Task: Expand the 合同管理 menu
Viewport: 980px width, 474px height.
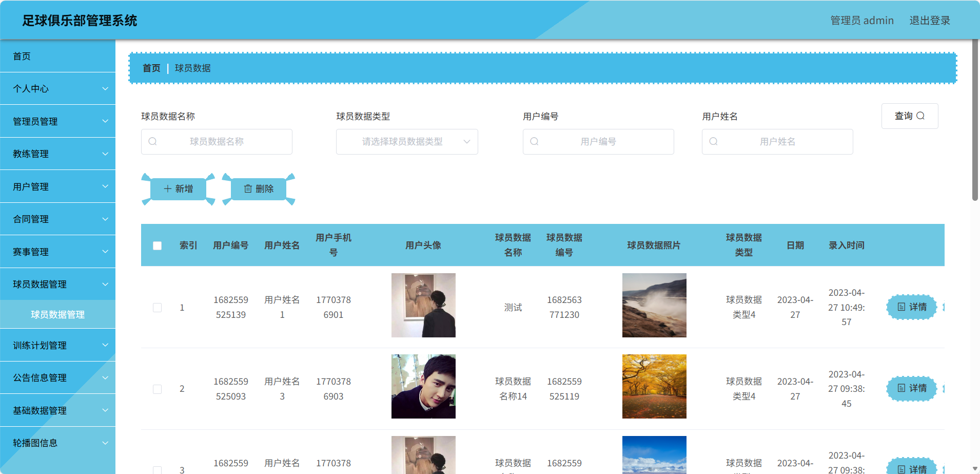Action: click(x=57, y=219)
